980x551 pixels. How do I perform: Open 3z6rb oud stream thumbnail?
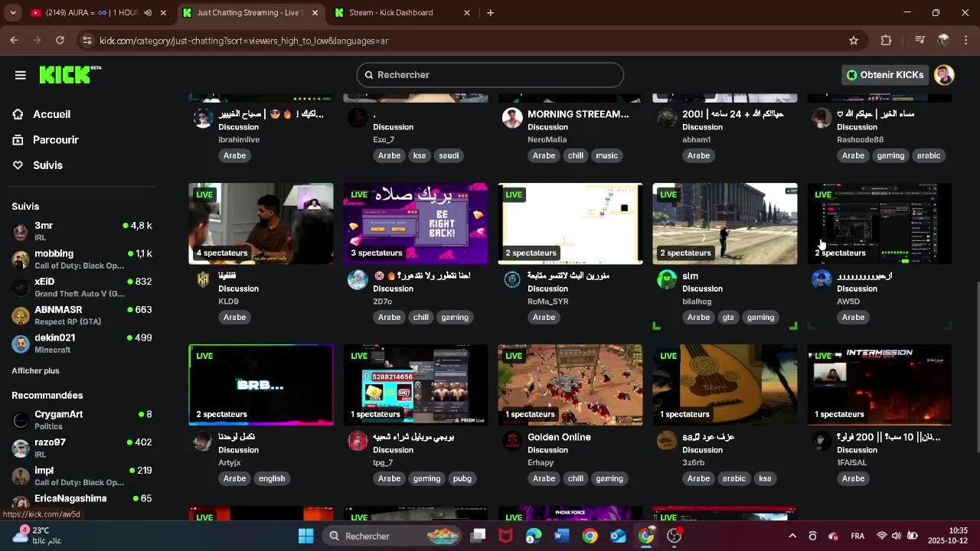[x=725, y=385]
